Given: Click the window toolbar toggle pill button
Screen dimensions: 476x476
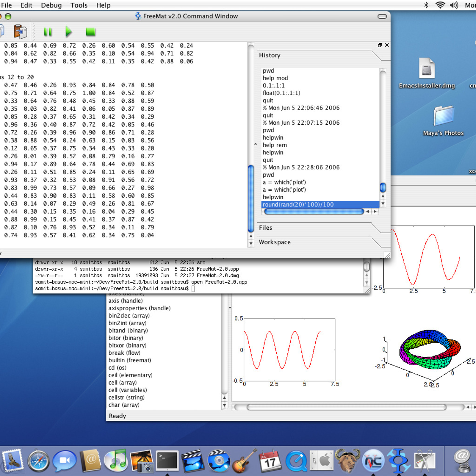Looking at the screenshot, I should tap(382, 16).
